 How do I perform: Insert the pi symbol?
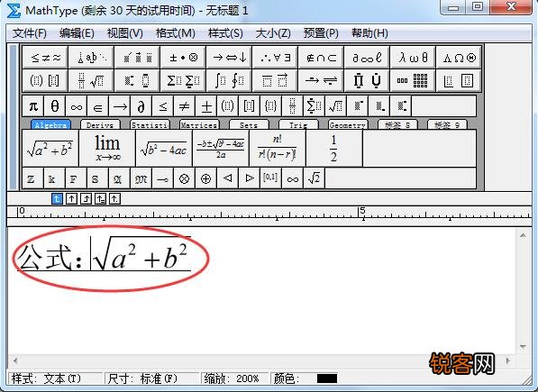(33, 106)
